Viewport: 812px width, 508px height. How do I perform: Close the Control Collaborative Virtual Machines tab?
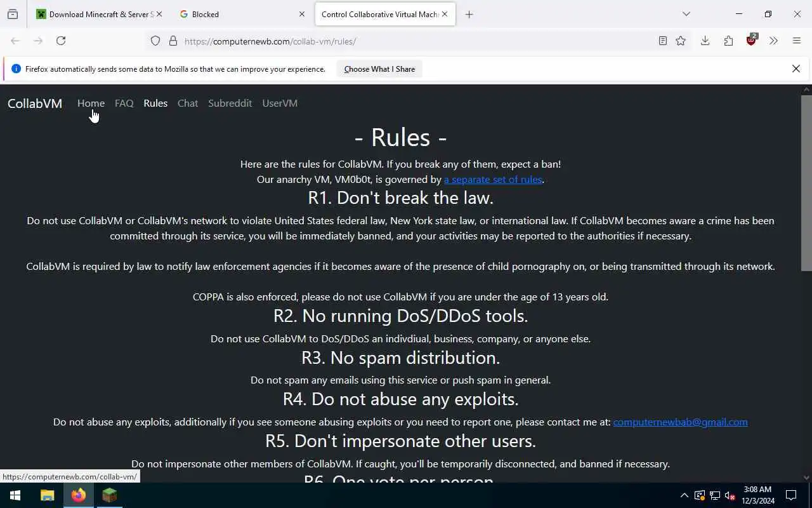tap(445, 14)
